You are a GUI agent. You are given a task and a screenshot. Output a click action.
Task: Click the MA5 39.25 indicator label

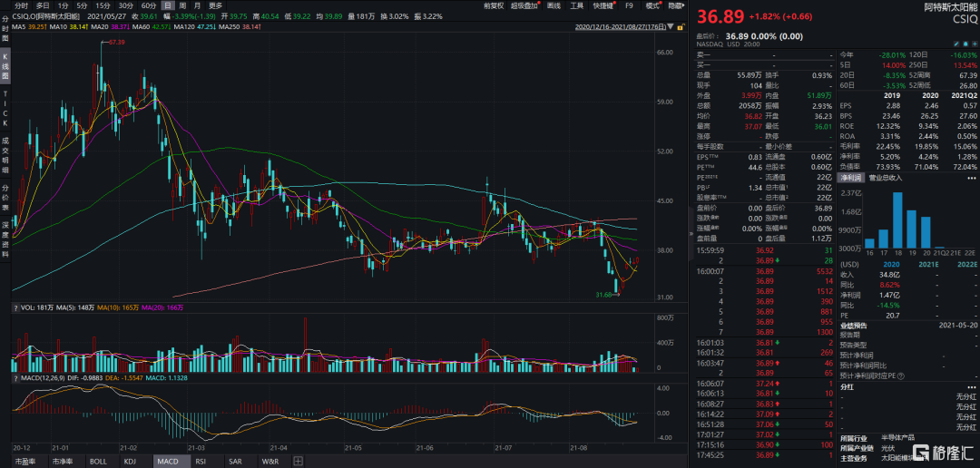[x=28, y=27]
